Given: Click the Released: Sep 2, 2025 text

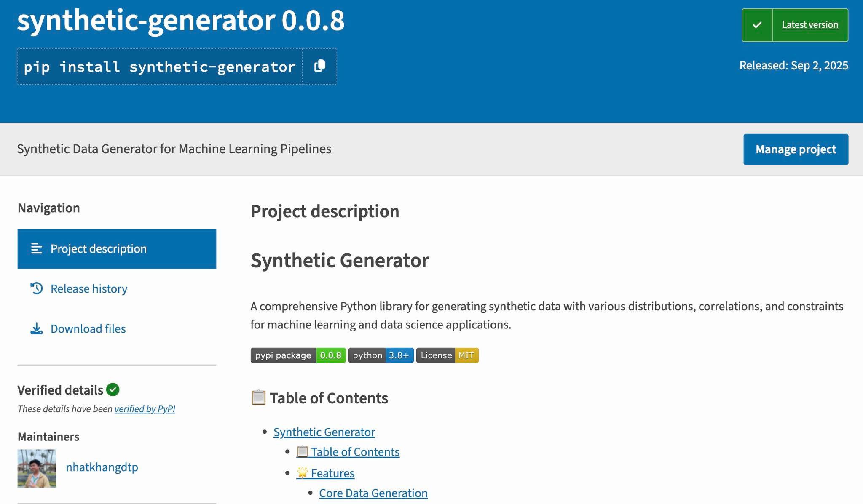Looking at the screenshot, I should pyautogui.click(x=793, y=66).
